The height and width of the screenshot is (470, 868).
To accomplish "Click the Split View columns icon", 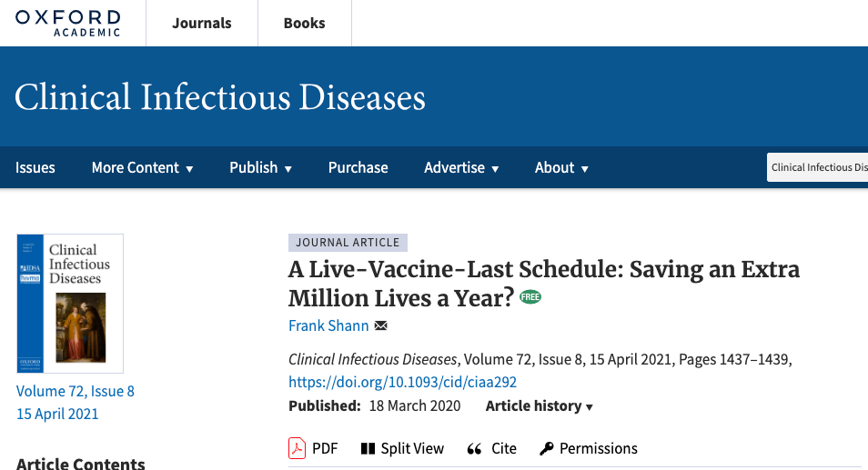I will pos(368,448).
